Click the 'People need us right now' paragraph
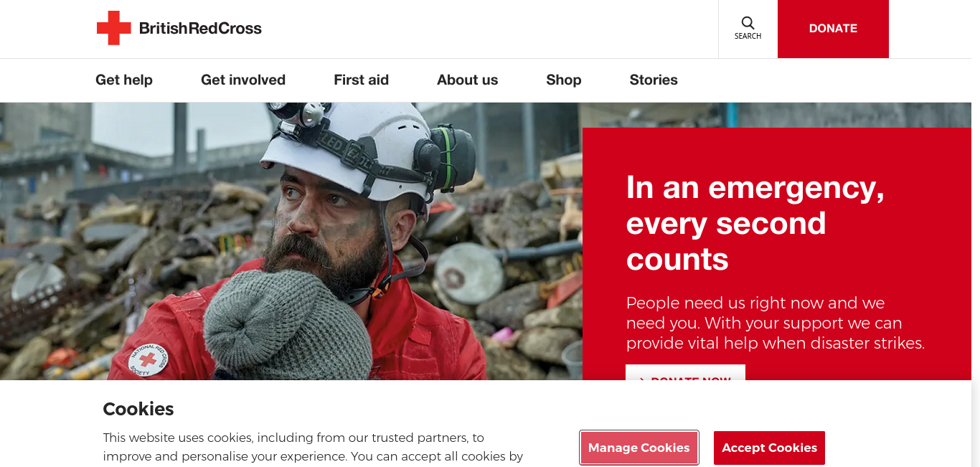Screen dimensions: 980x467 point(776,323)
